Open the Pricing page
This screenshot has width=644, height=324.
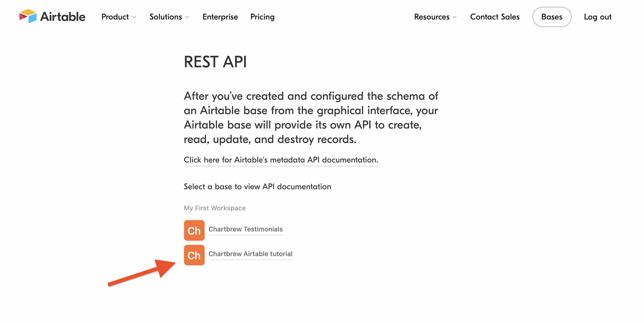(262, 17)
